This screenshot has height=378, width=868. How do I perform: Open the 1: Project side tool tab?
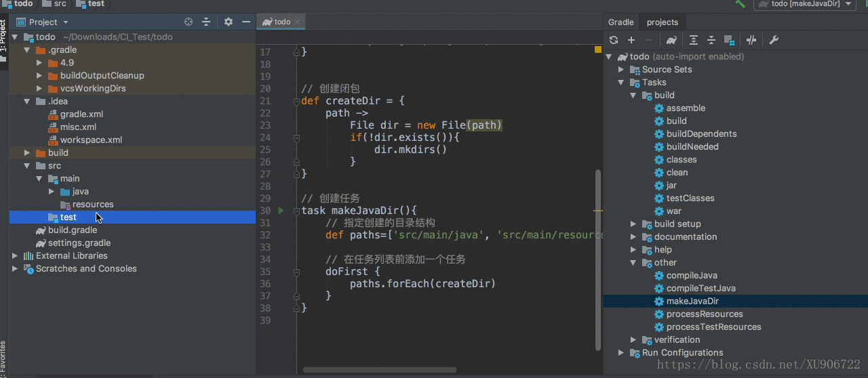click(3, 39)
